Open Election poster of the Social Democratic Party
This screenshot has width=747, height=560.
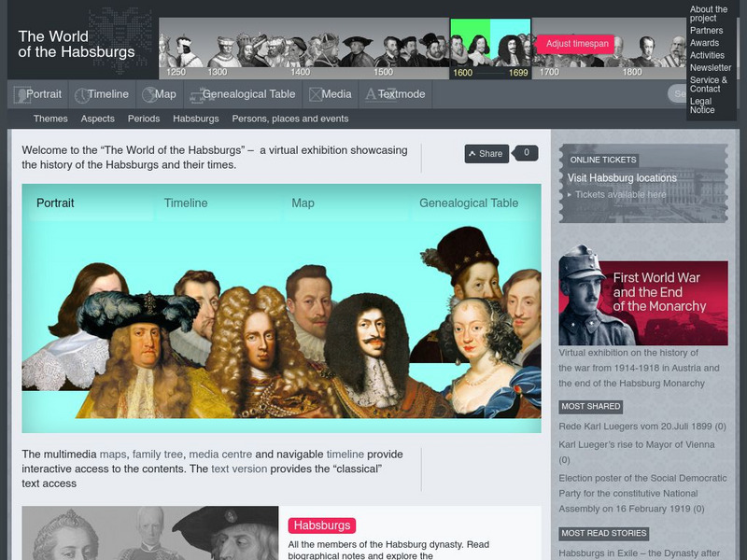[642, 494]
